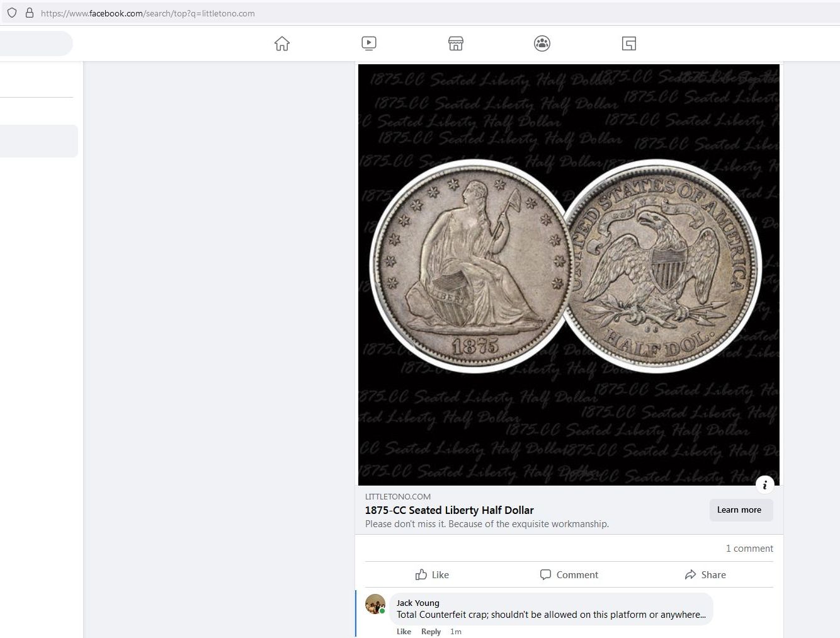Click the LITTLETONO.COM source link
This screenshot has width=840, height=638.
pos(398,497)
